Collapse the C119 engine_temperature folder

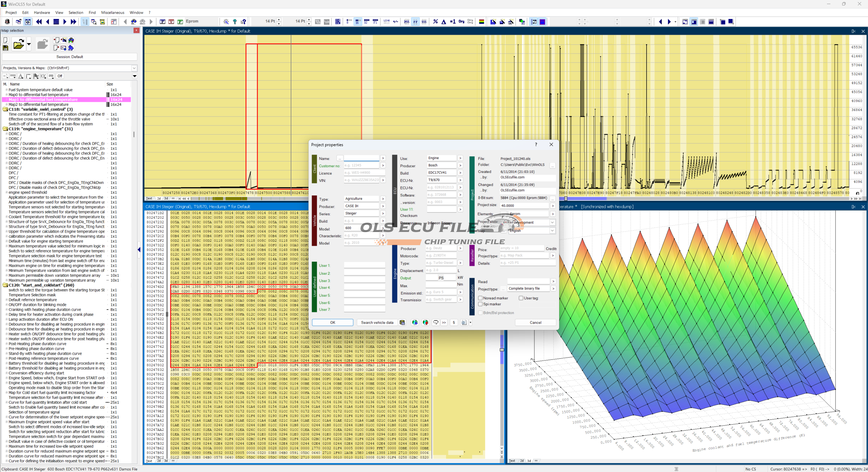pos(5,129)
